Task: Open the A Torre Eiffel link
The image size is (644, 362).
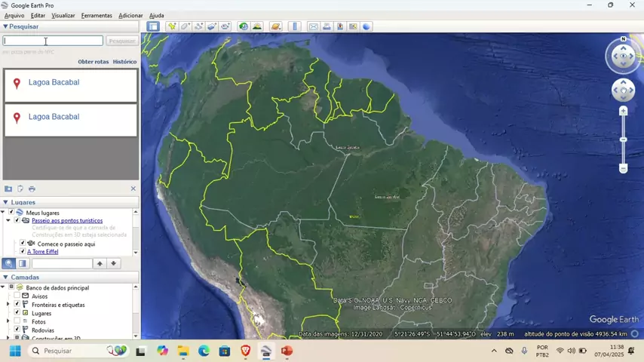Action: [x=43, y=251]
